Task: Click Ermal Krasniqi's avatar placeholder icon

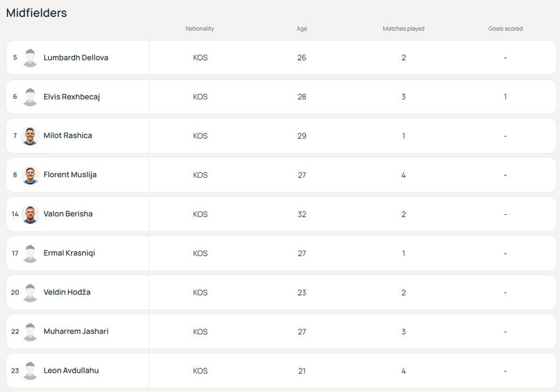Action: coord(30,253)
